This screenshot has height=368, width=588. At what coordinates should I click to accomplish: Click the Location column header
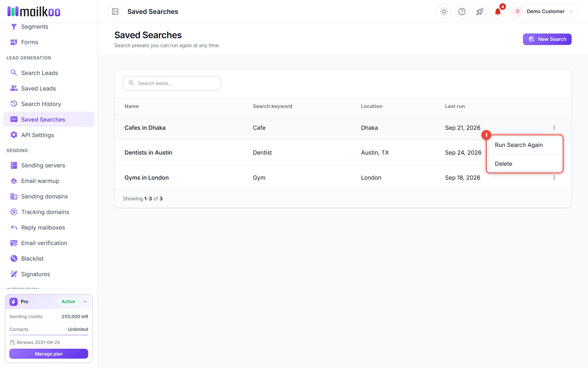pos(372,106)
